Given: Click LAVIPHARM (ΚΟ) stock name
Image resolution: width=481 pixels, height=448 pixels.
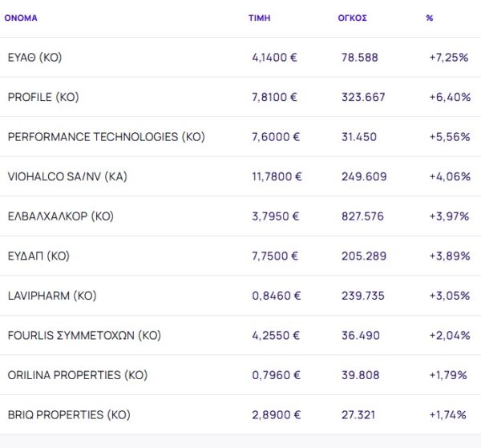Looking at the screenshot, I should click(52, 296).
